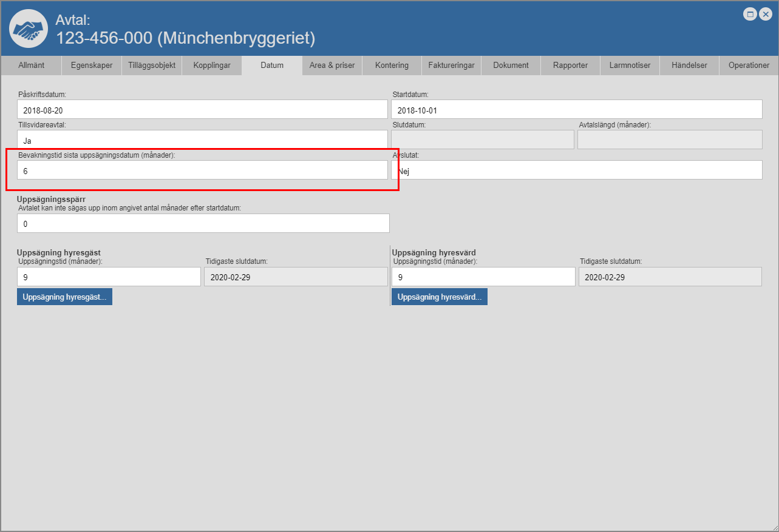Expand the Avslutat dropdown showing Nej
Viewport: 779px width, 532px height.
click(577, 170)
